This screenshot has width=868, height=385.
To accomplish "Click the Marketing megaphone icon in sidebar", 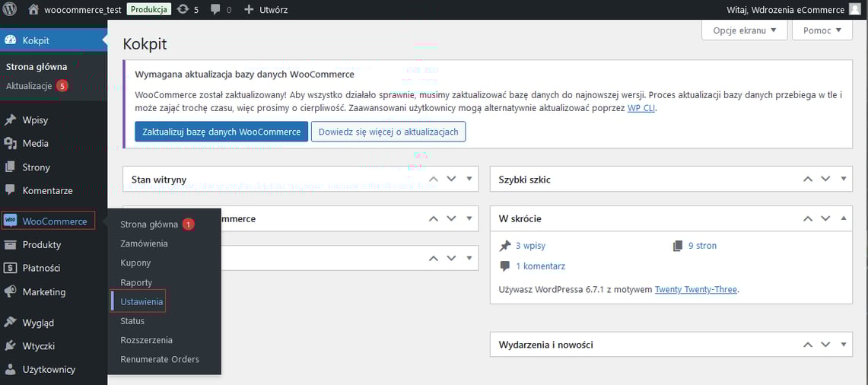I will coord(10,291).
